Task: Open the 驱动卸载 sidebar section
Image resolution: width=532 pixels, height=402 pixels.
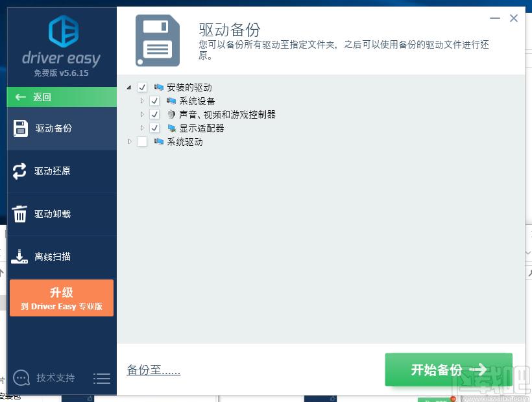Action: [62, 214]
